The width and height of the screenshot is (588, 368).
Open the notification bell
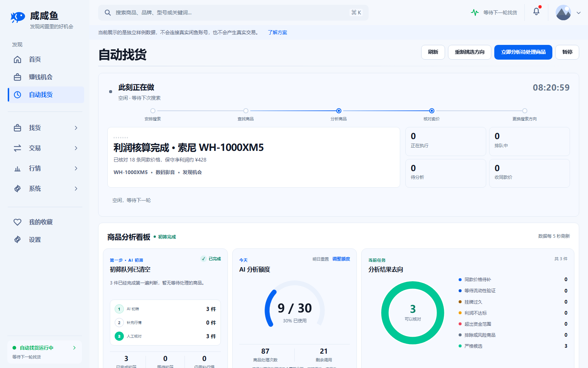536,11
